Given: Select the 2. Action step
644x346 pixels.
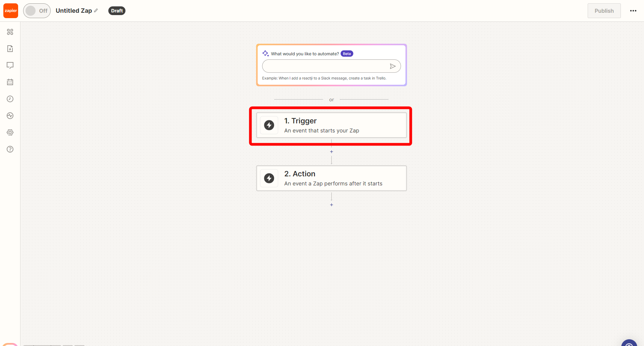Looking at the screenshot, I should [331, 178].
